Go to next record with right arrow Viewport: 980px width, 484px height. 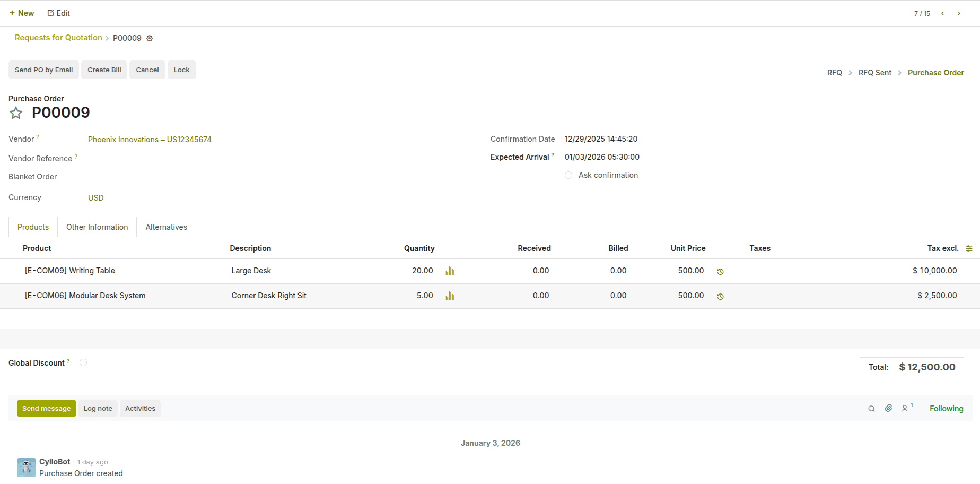pyautogui.click(x=959, y=13)
